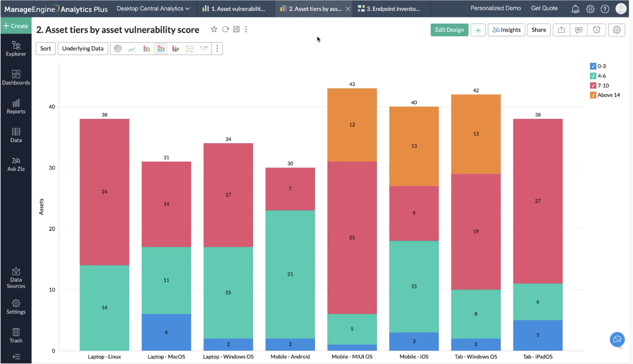This screenshot has width=633, height=364.
Task: Open the Underlying Data view
Action: tap(83, 49)
